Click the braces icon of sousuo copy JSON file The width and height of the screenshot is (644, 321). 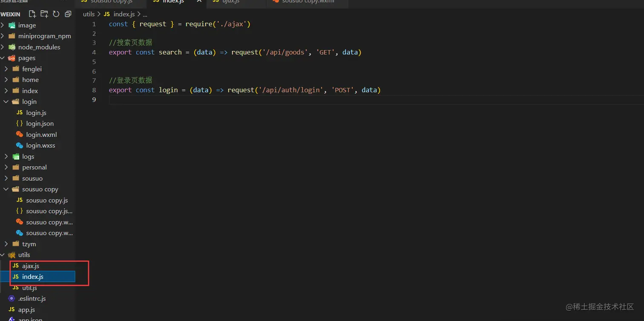(20, 211)
